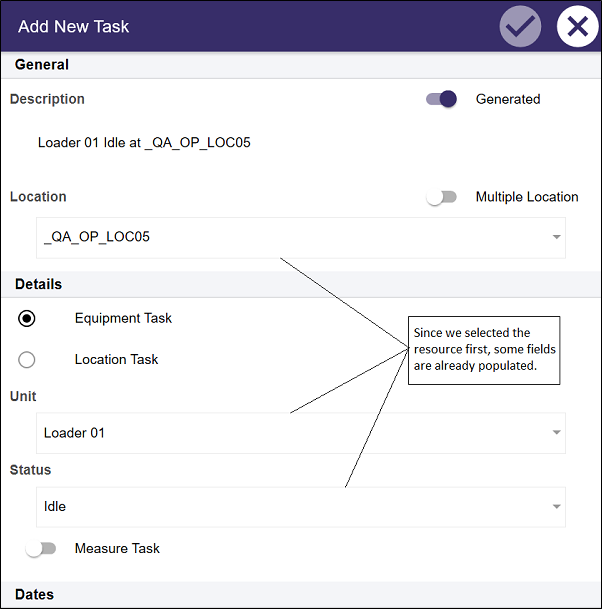This screenshot has height=609, width=602.
Task: Close the Add New Task dialog
Action: click(578, 26)
